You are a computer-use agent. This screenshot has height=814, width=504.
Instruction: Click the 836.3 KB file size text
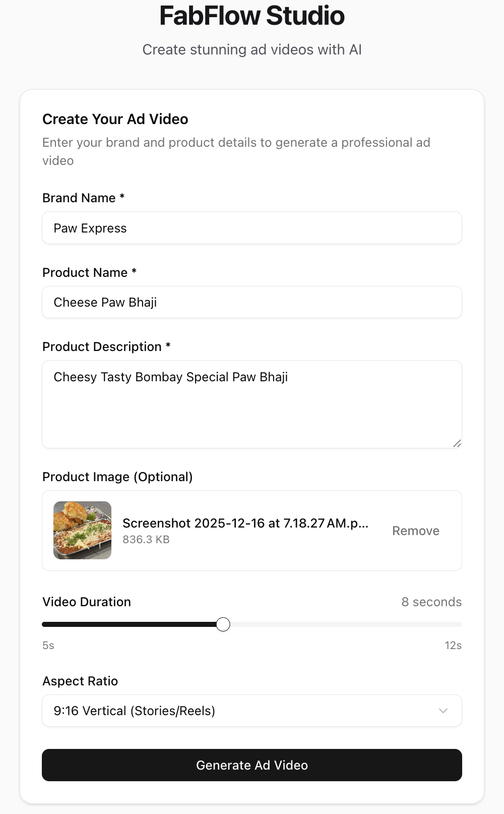146,539
